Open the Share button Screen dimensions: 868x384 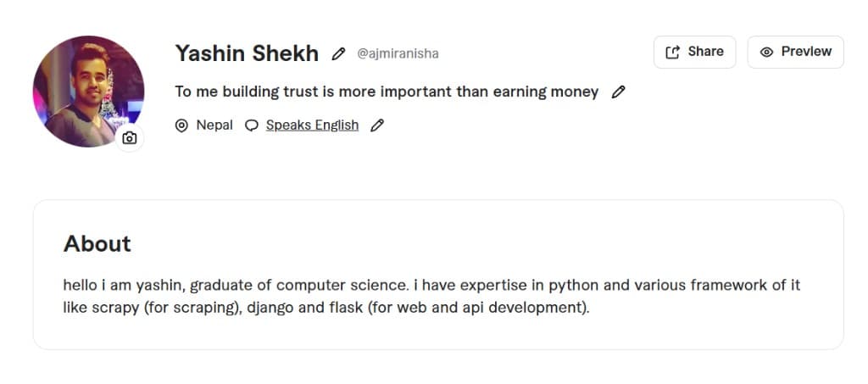[695, 52]
